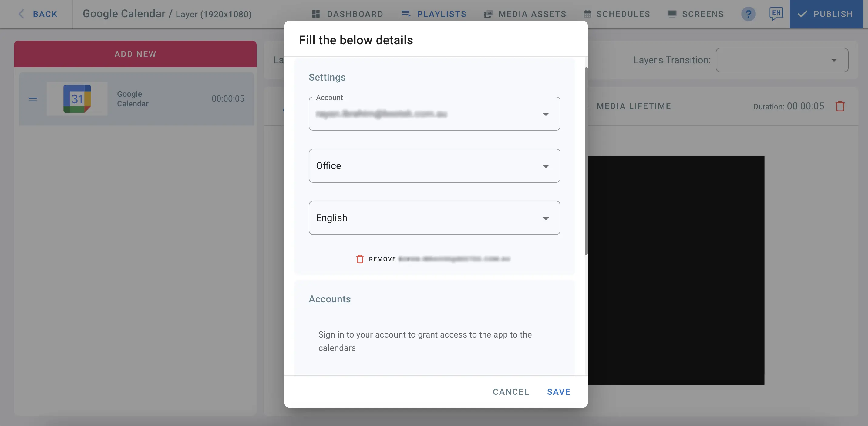Click the remove account trash icon
The image size is (868, 426).
[360, 259]
